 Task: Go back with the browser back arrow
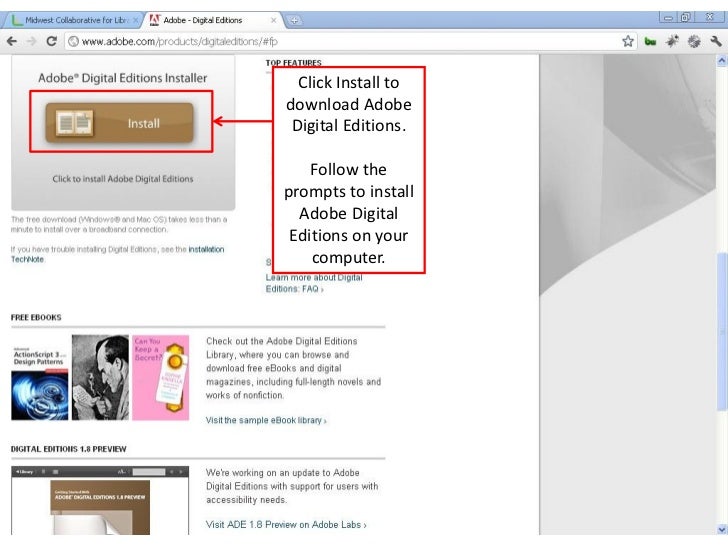point(12,41)
